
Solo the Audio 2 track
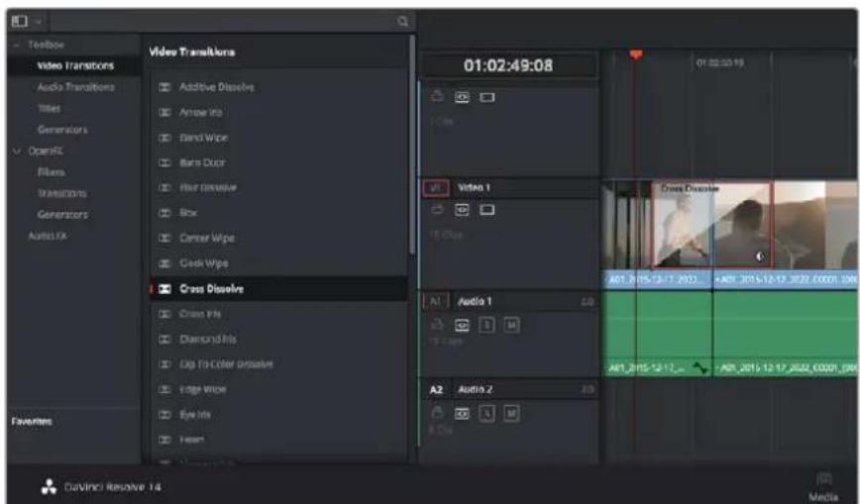pyautogui.click(x=486, y=413)
